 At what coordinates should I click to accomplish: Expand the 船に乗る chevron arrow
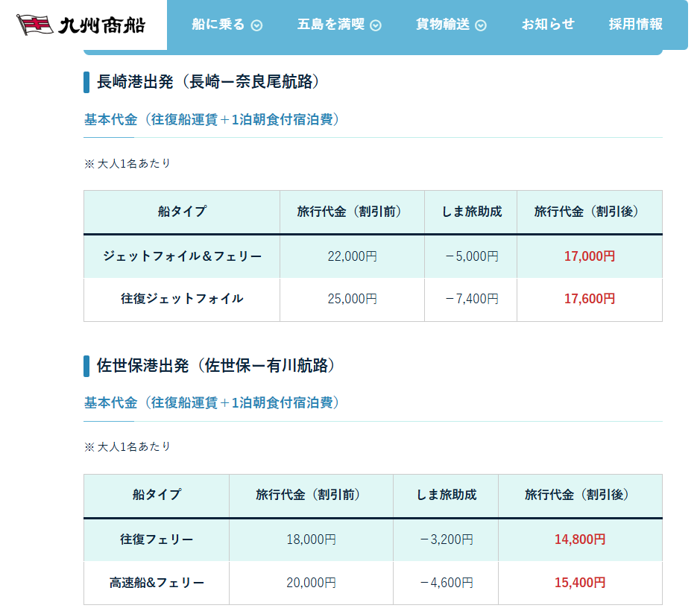257,25
